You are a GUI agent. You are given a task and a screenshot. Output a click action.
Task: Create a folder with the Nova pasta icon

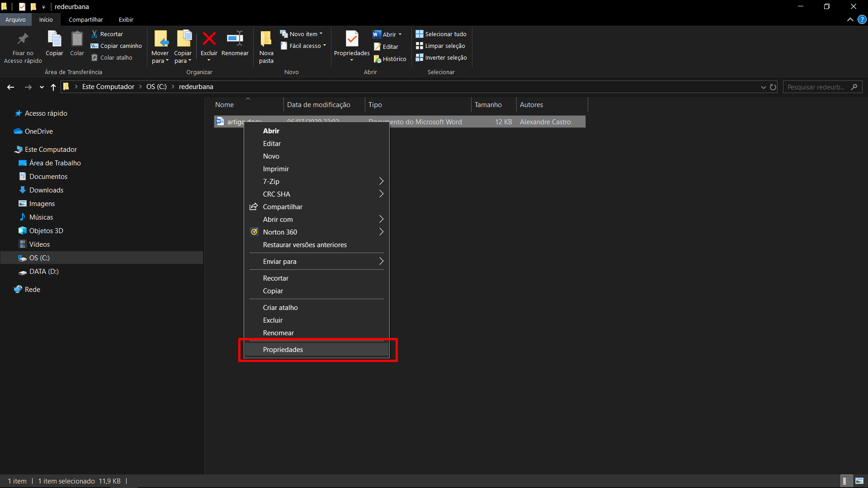[x=266, y=44]
